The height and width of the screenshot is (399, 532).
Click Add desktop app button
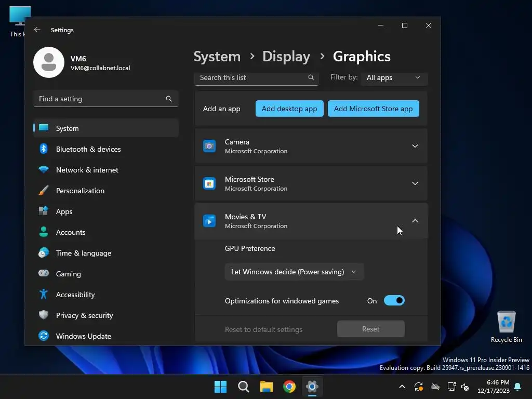coord(289,109)
